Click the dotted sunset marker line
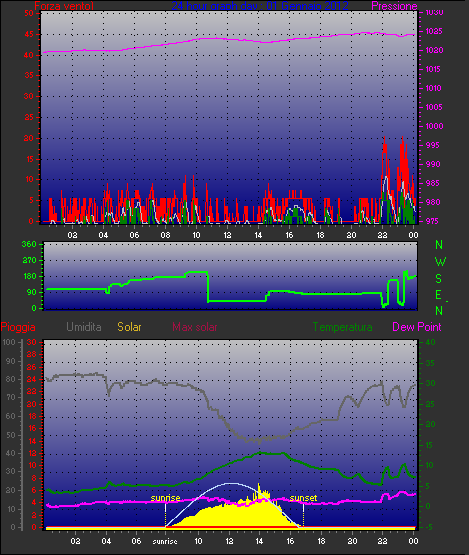 303,514
